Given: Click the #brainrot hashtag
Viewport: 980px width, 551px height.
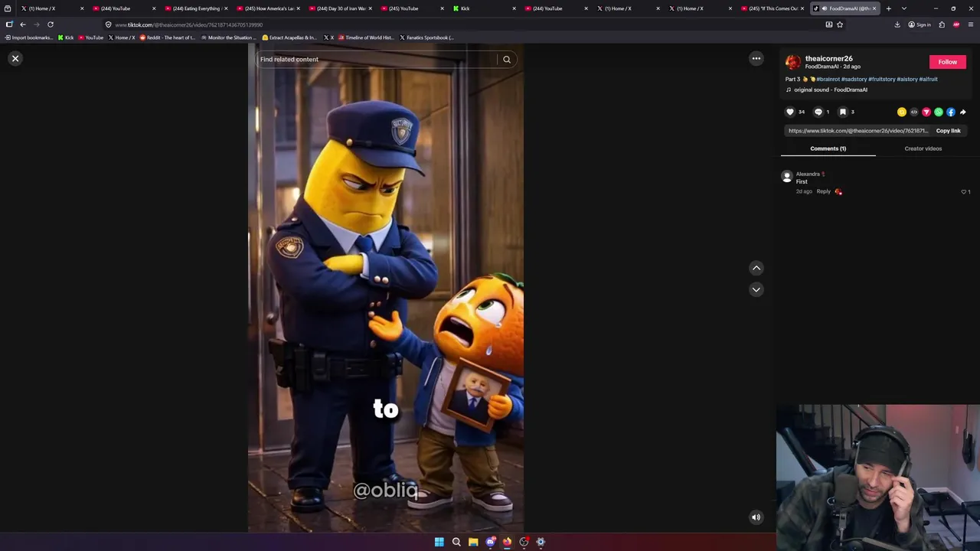Looking at the screenshot, I should click(x=828, y=79).
